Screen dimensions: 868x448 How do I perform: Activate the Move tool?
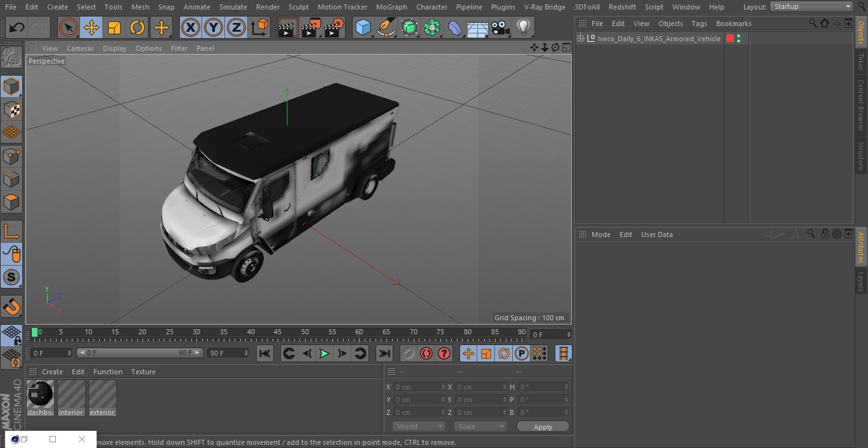[92, 27]
